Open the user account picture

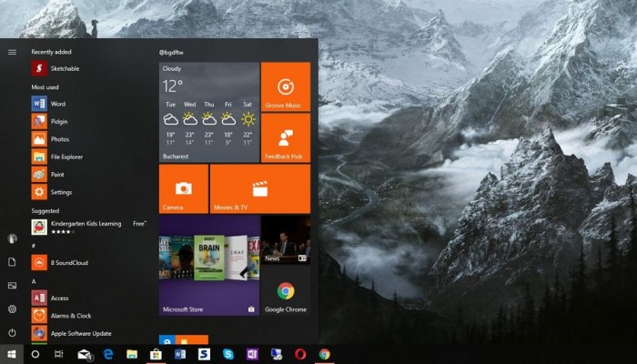click(12, 238)
